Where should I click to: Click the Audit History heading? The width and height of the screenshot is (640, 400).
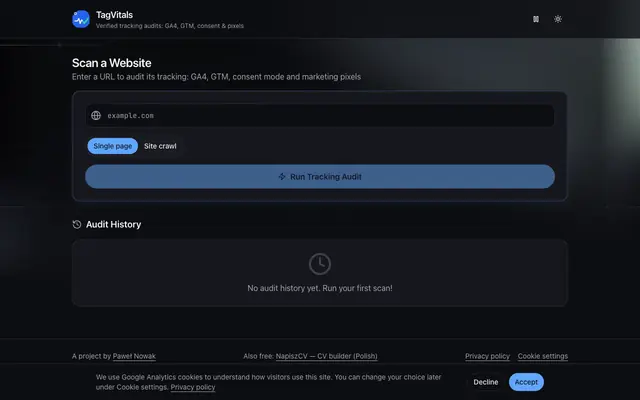(113, 224)
